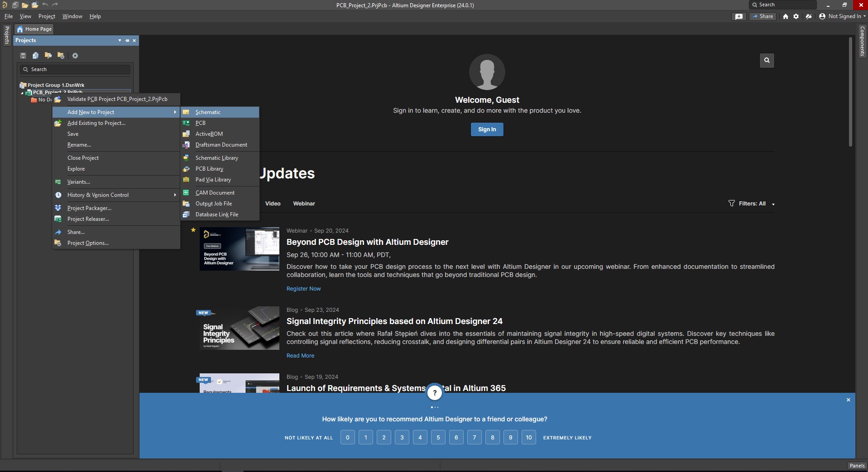The image size is (868, 472).
Task: Click the magnifier search button on Home Page
Action: pos(767,60)
